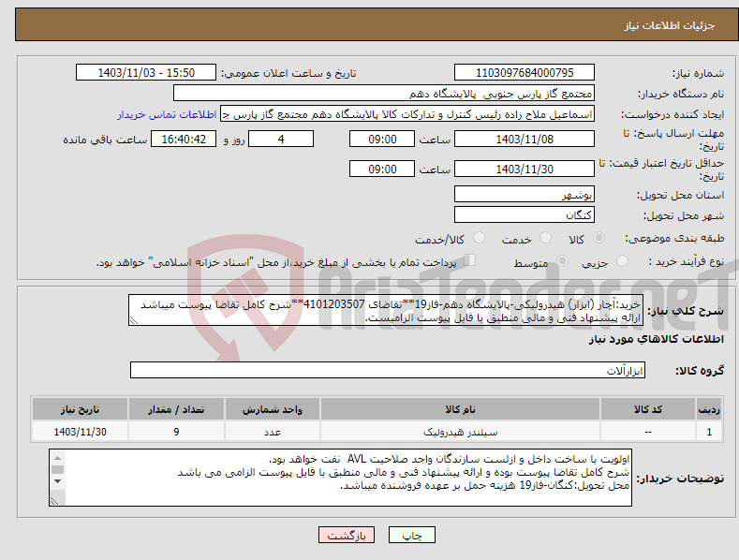
Task: Click the resize grip of description textarea
Action: [133, 320]
